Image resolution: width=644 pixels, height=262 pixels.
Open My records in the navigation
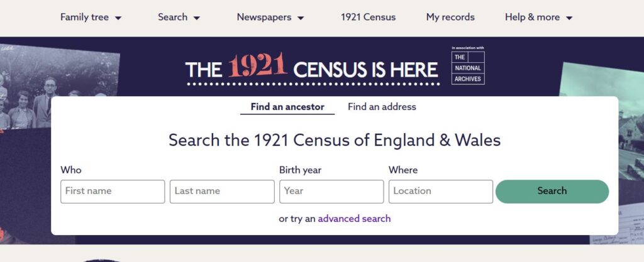click(x=450, y=18)
